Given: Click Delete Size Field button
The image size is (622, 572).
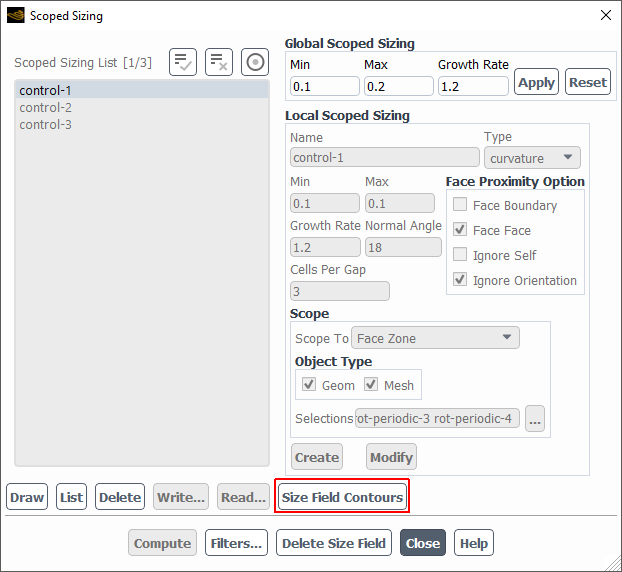Looking at the screenshot, I should 334,543.
